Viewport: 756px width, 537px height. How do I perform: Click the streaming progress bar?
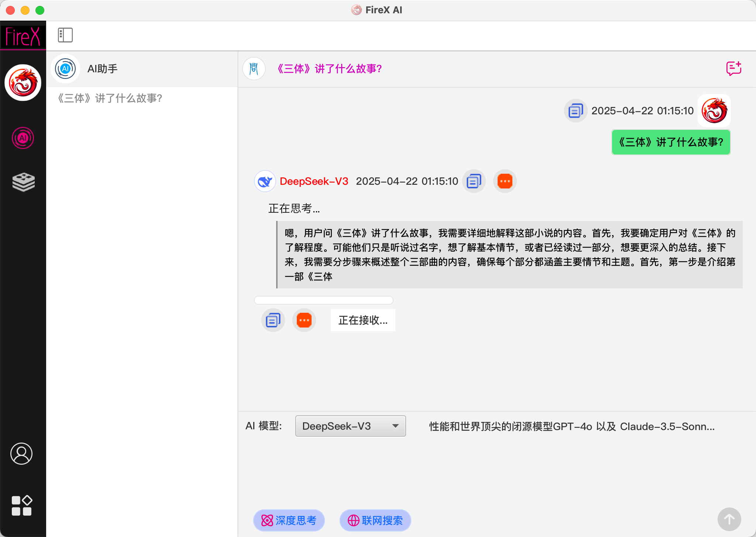[x=324, y=300]
